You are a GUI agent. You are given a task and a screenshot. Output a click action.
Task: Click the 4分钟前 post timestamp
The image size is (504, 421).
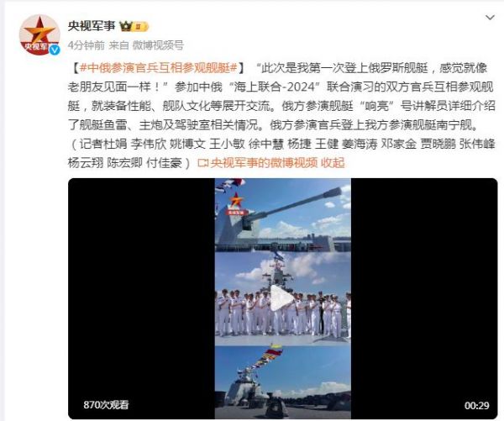point(87,45)
